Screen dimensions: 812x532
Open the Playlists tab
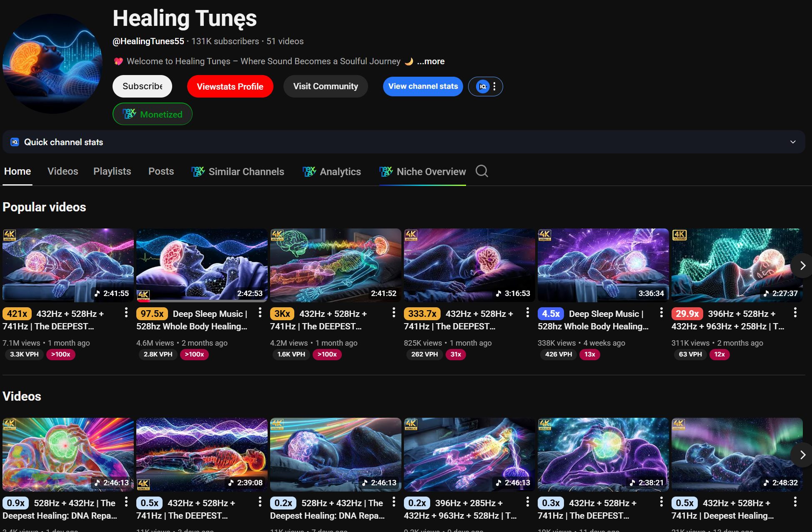coord(112,171)
